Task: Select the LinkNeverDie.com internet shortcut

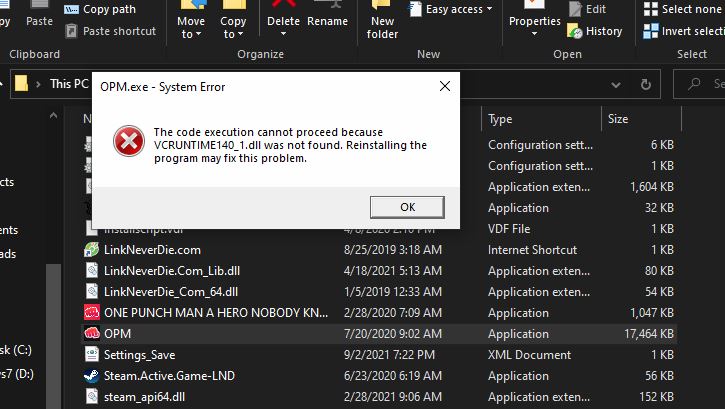Action: coord(152,250)
